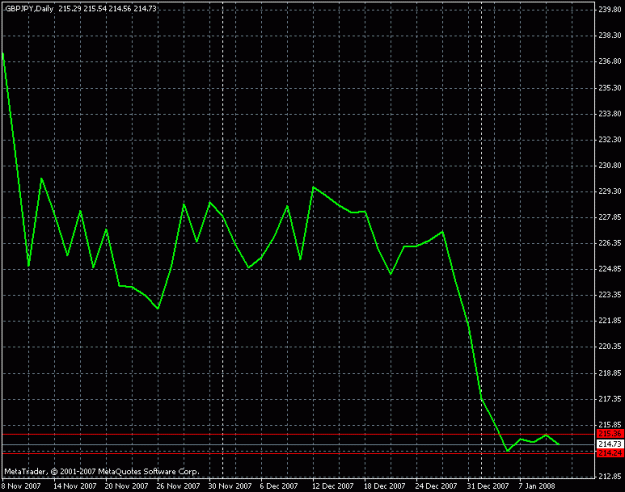This screenshot has width=625, height=492.
Task: Click the 221.85 price scale value
Action: [x=610, y=321]
